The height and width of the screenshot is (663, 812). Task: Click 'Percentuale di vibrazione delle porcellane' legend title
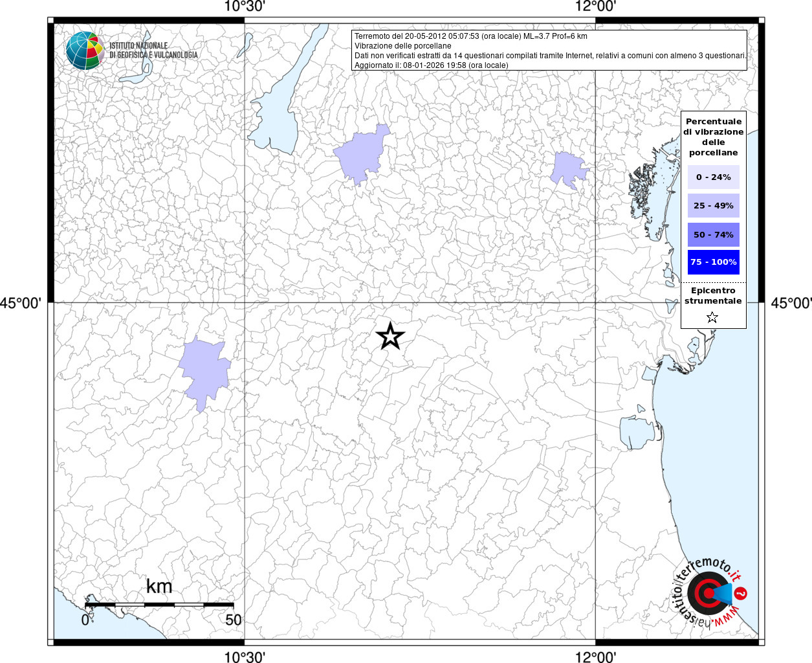(714, 137)
